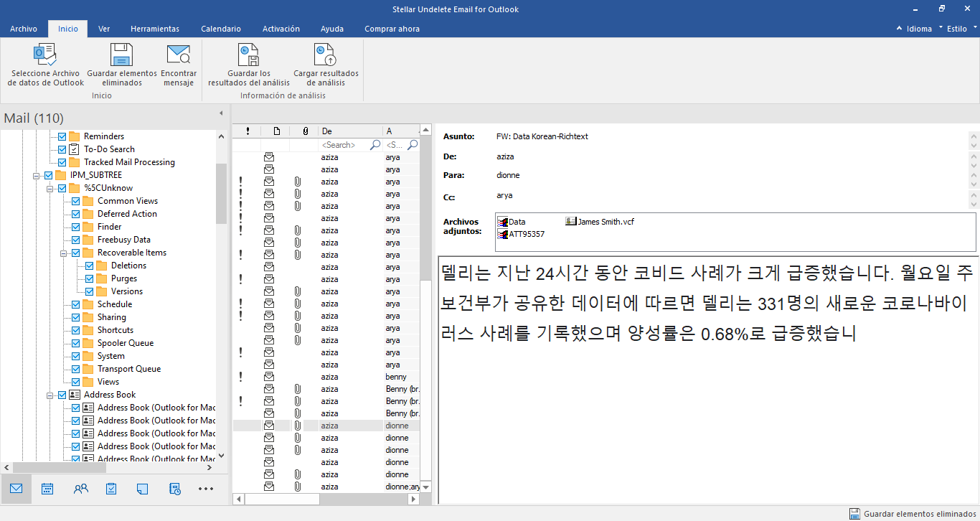
Task: Select message from aziza to benny
Action: pos(326,377)
